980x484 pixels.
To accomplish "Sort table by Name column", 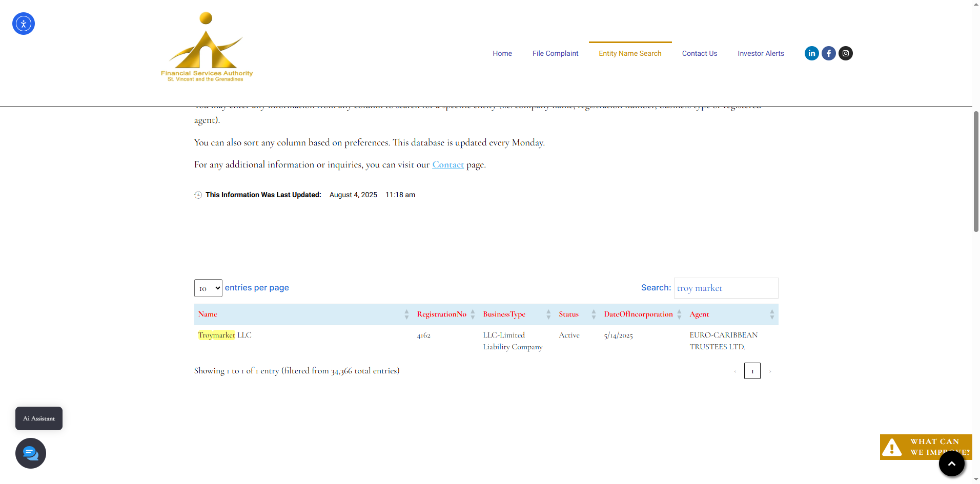I will (208, 314).
